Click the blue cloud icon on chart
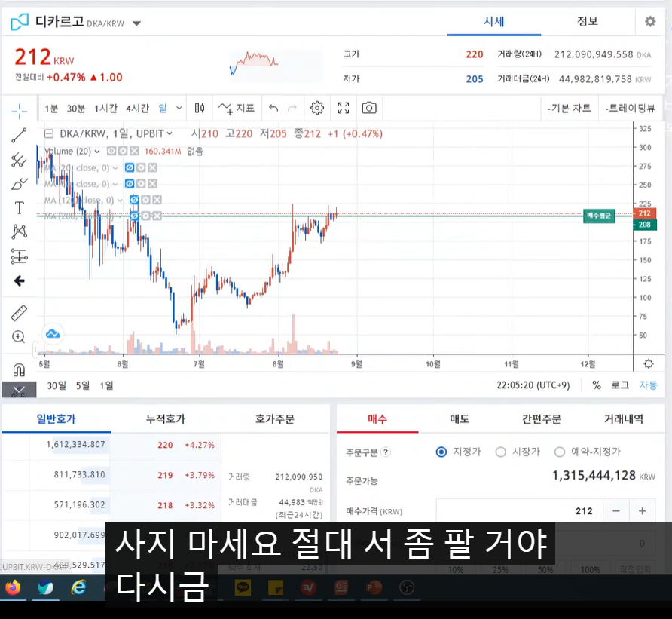The height and width of the screenshot is (619, 672). click(53, 333)
